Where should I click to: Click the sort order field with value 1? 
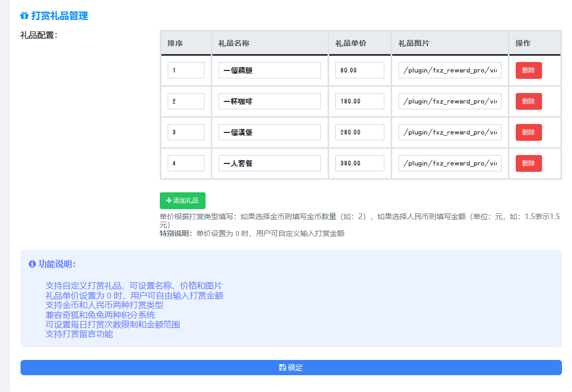click(x=186, y=70)
